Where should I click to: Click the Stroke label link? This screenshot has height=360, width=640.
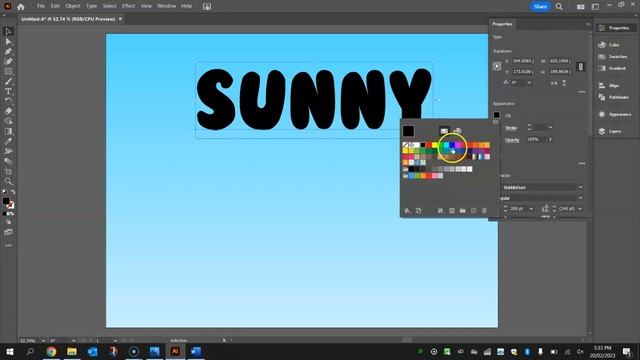coord(511,128)
